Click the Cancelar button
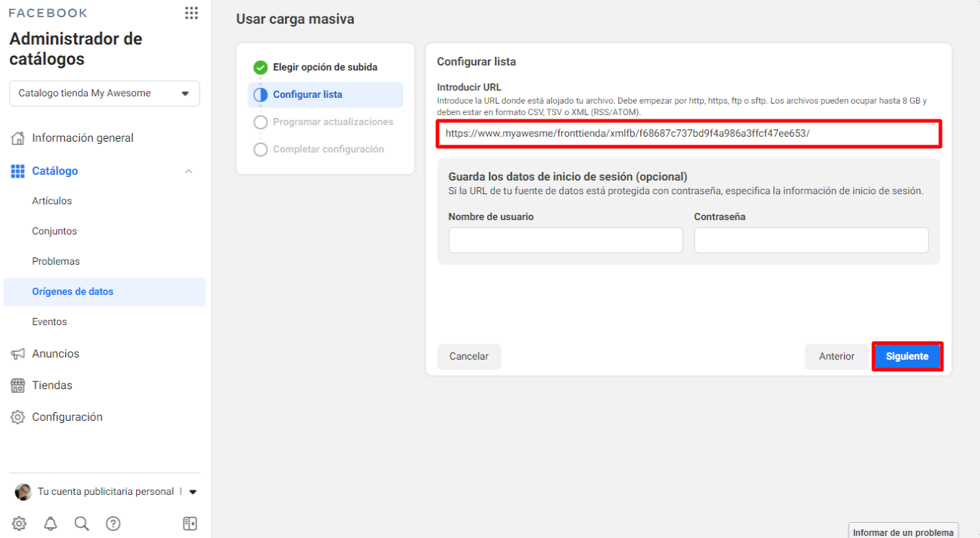 pos(469,357)
